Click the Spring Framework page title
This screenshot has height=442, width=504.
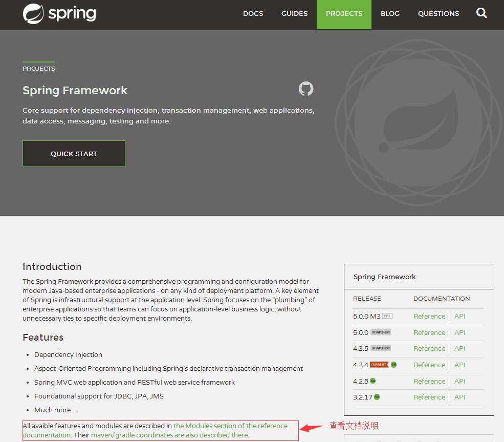pyautogui.click(x=75, y=90)
